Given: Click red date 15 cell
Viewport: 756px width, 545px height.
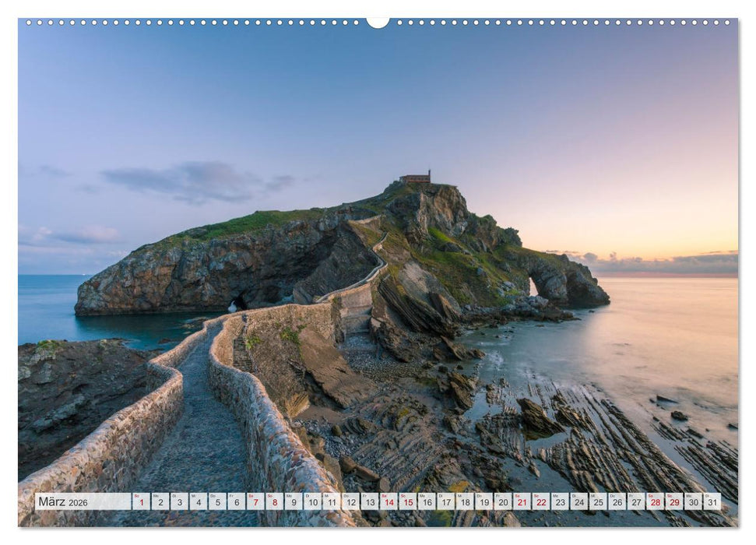Looking at the screenshot, I should point(407,502).
